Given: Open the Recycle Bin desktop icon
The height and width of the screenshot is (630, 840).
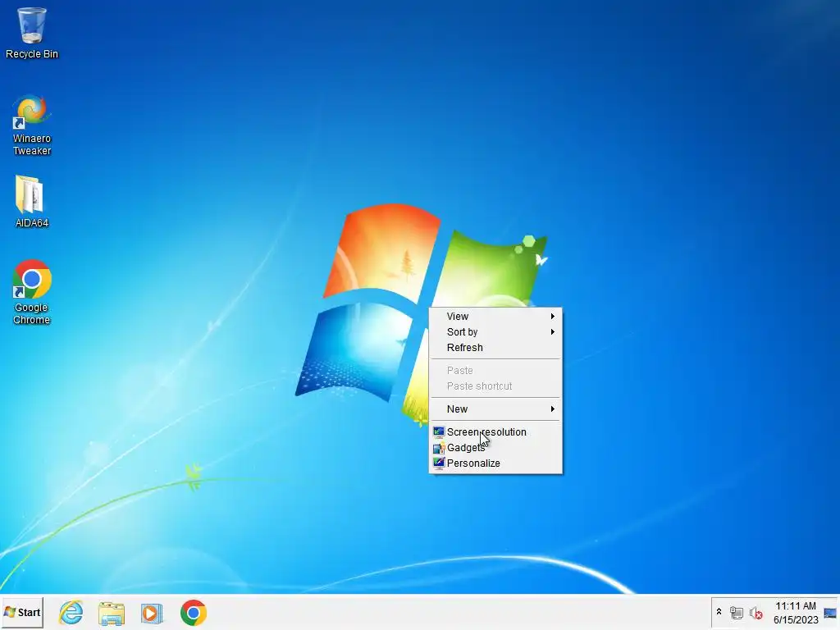Looking at the screenshot, I should click(x=32, y=33).
